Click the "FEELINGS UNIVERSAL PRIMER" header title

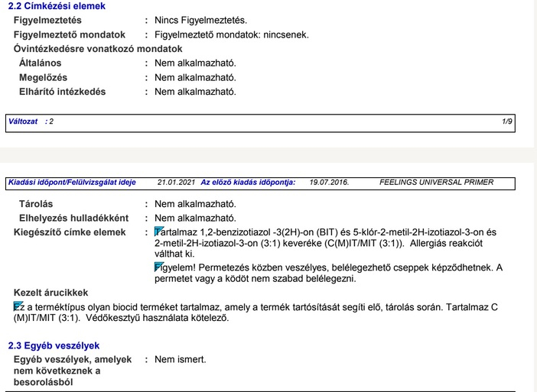(x=436, y=183)
